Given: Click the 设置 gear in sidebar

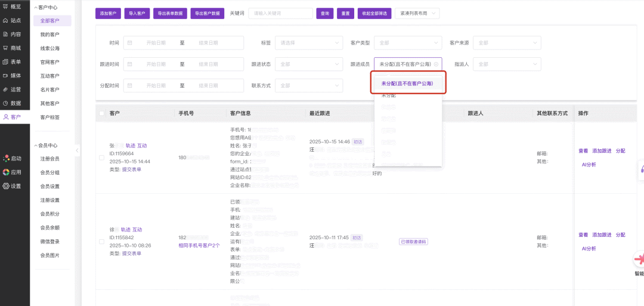Looking at the screenshot, I should pyautogui.click(x=14, y=186).
